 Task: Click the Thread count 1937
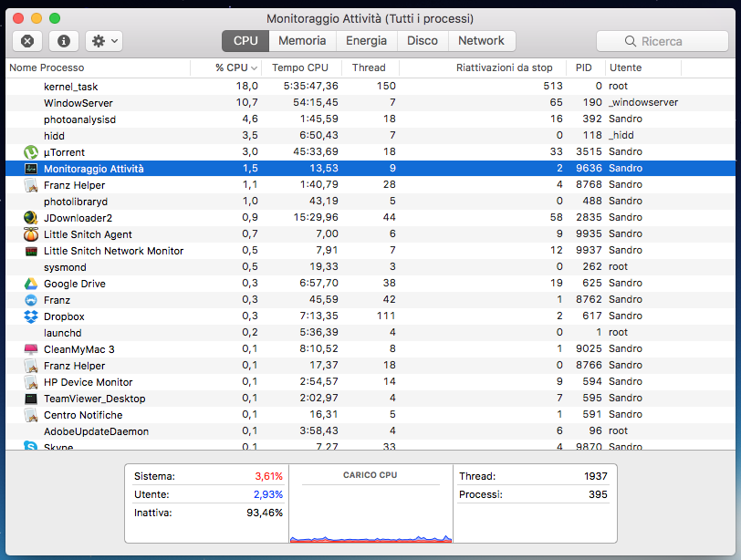coord(595,476)
